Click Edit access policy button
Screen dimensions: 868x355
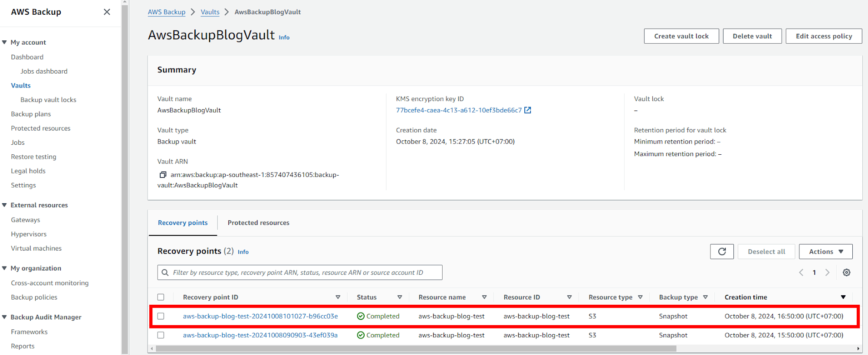click(824, 36)
